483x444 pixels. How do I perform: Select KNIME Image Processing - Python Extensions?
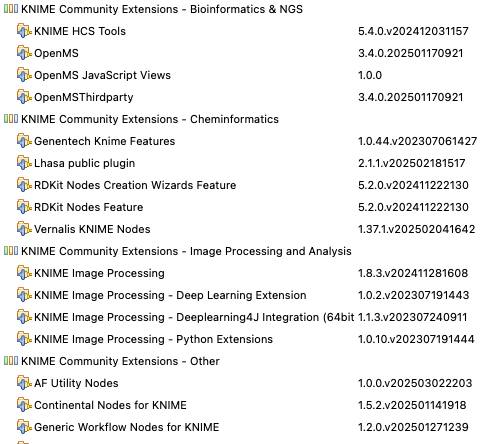[x=154, y=339]
